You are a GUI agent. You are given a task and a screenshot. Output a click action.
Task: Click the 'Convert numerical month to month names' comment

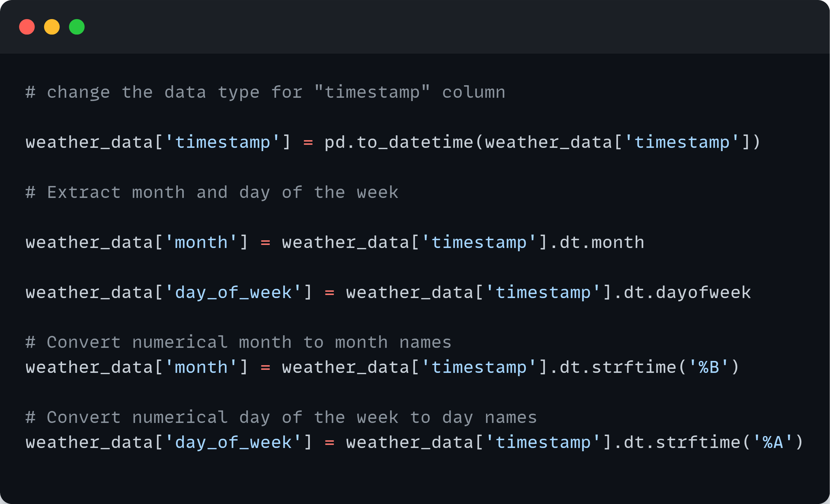(x=239, y=342)
